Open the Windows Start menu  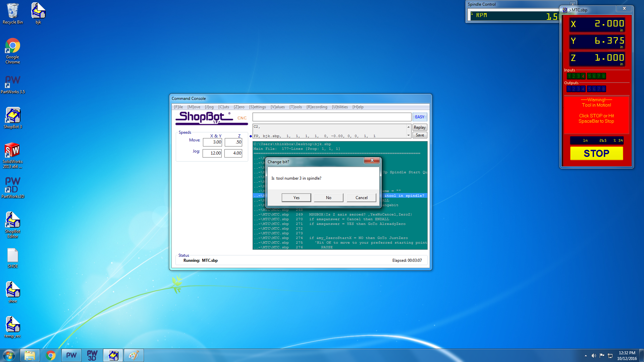click(9, 355)
